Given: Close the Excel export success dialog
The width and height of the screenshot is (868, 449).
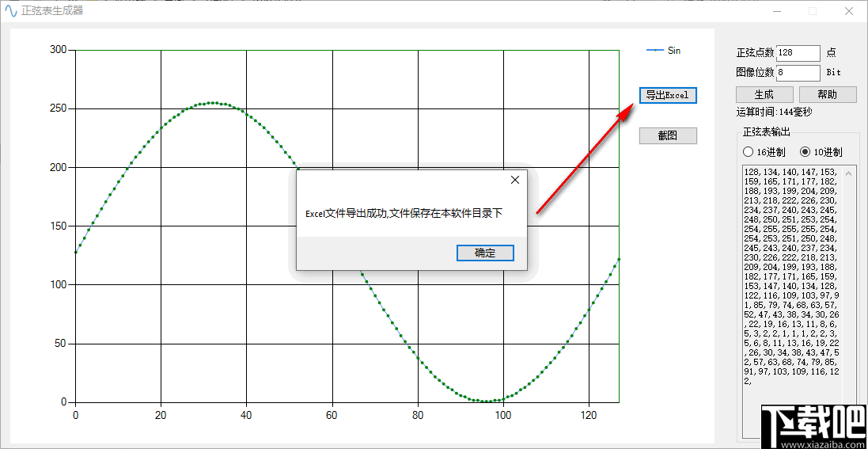Looking at the screenshot, I should (x=515, y=180).
